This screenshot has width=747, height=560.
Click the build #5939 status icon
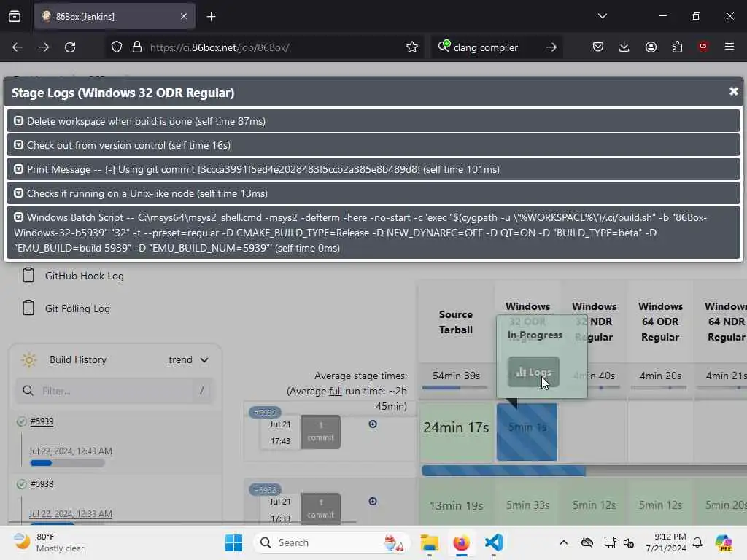point(21,421)
